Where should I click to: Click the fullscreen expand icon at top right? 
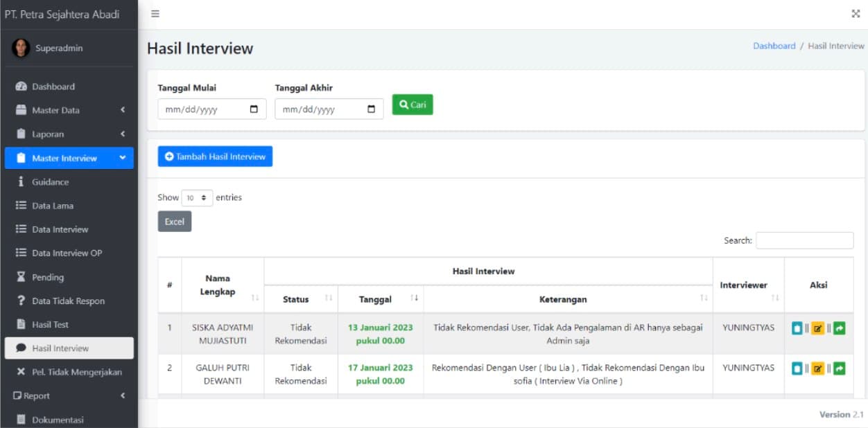[856, 14]
